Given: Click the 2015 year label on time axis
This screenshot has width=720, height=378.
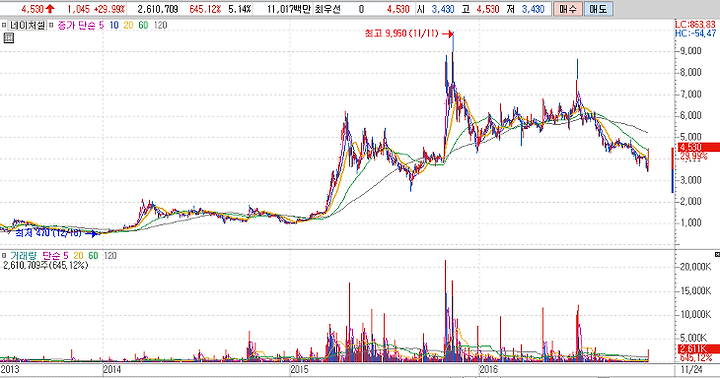Looking at the screenshot, I should click(300, 369).
